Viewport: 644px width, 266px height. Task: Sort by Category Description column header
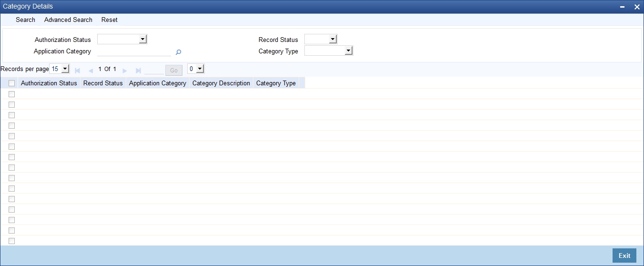tap(221, 83)
